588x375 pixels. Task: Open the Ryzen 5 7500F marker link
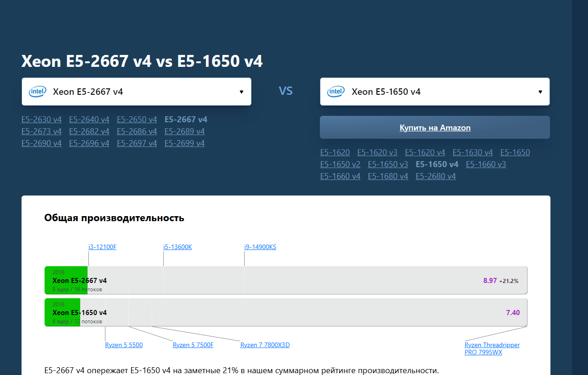[x=193, y=345]
